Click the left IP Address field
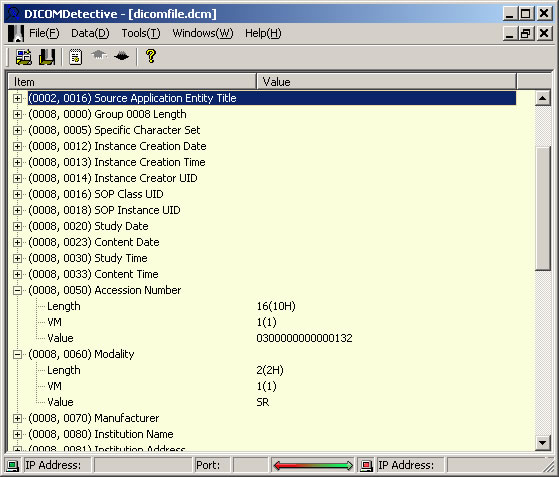This screenshot has width=559, height=477. point(143,465)
